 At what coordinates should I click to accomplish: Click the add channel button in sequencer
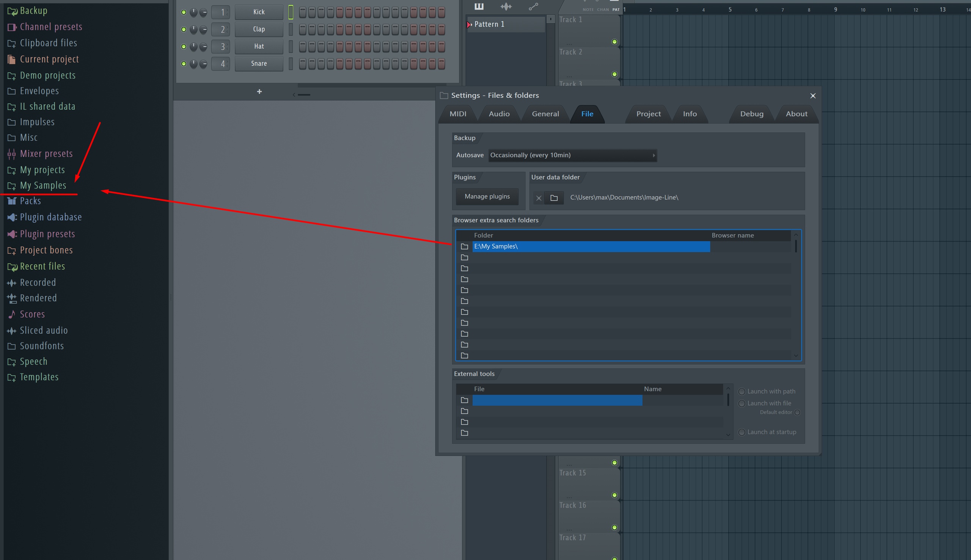pos(259,91)
